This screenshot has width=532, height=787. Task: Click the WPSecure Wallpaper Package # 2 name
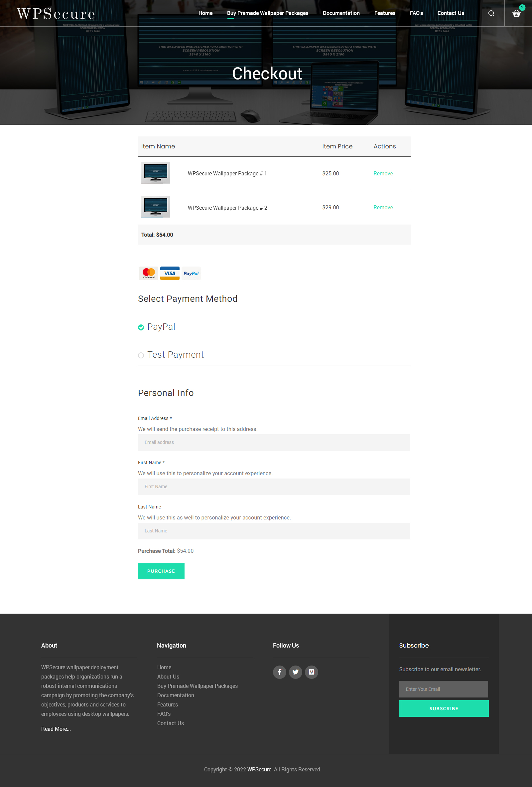coord(227,208)
